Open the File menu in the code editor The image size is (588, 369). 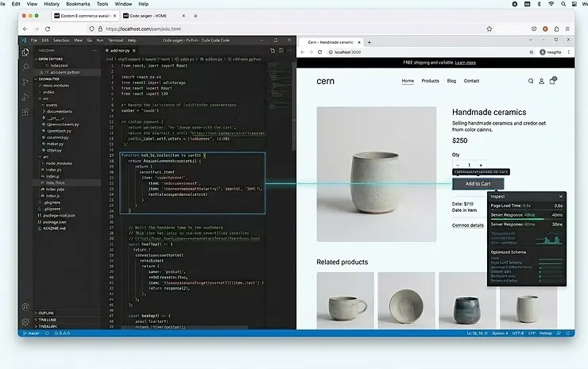click(x=33, y=40)
